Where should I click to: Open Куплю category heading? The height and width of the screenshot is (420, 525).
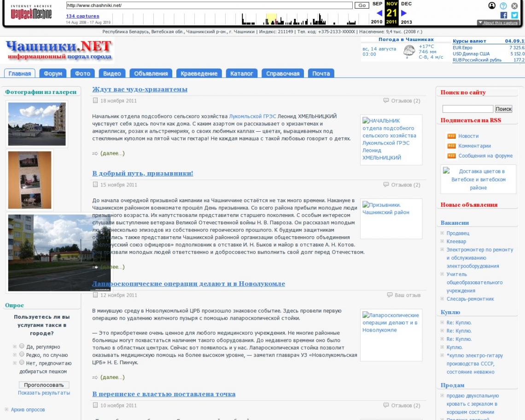(450, 312)
